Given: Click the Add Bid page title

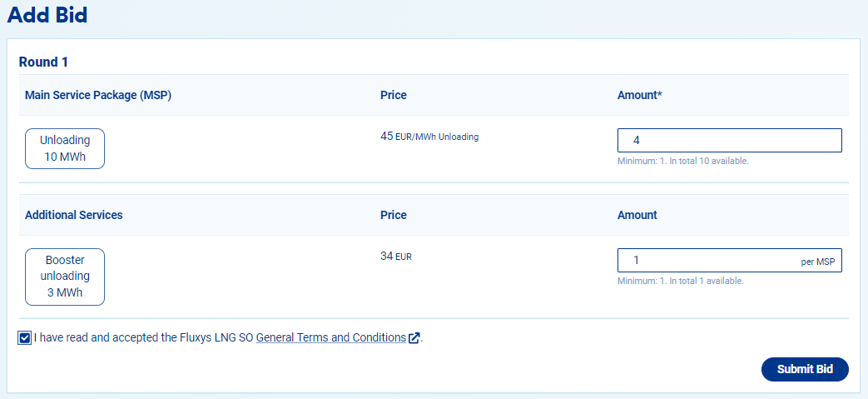Looking at the screenshot, I should click(47, 15).
